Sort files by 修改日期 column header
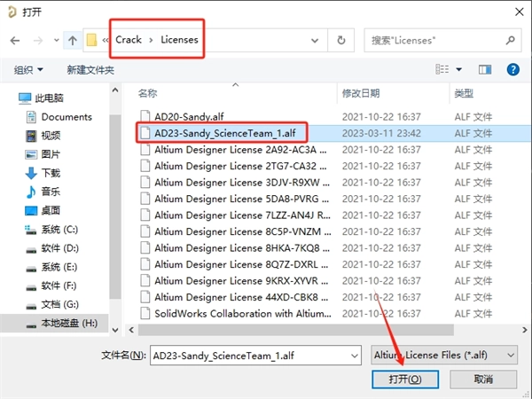Screen dimensions: 532x399 (361, 93)
